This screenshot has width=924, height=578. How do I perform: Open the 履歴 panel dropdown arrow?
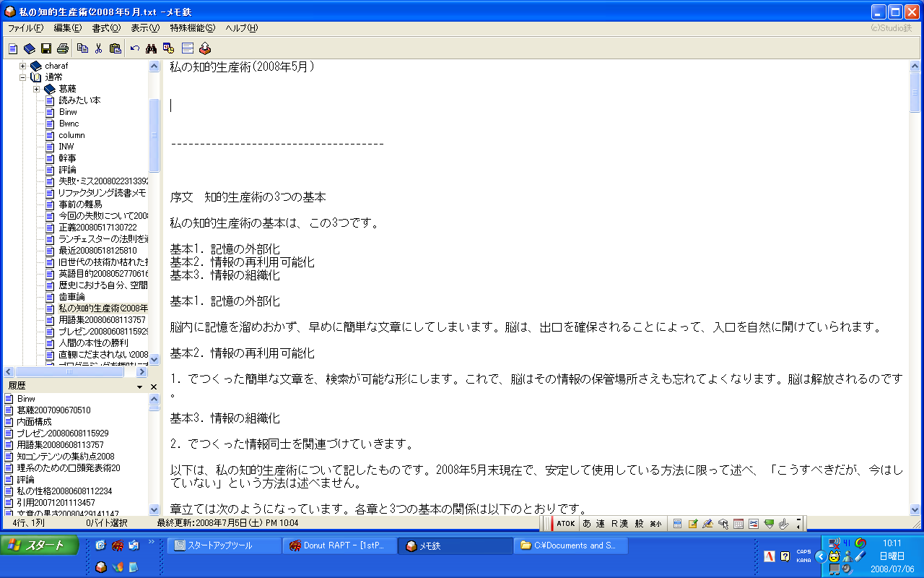[140, 387]
